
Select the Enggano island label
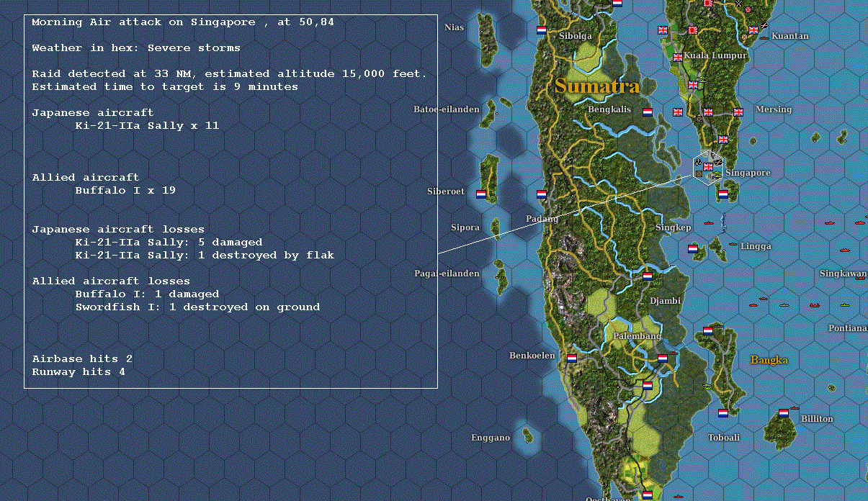coord(491,438)
